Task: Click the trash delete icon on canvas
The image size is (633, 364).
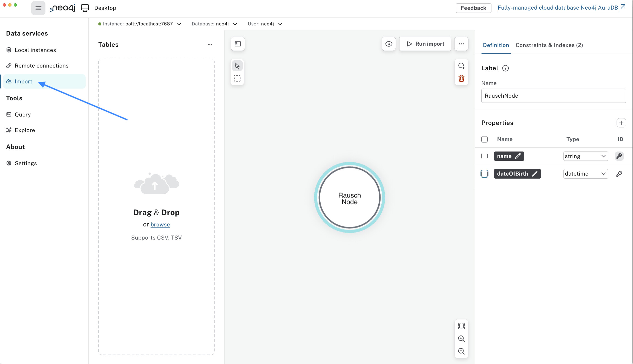Action: pyautogui.click(x=461, y=78)
